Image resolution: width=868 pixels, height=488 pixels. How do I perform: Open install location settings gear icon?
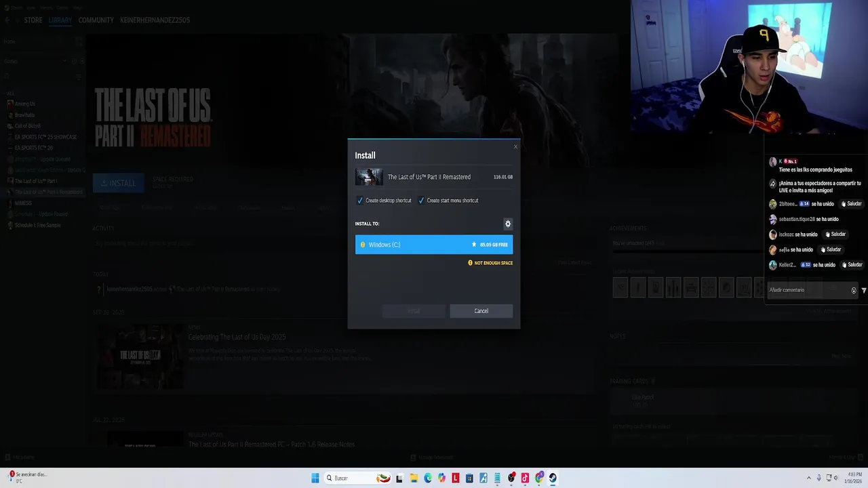click(x=508, y=224)
